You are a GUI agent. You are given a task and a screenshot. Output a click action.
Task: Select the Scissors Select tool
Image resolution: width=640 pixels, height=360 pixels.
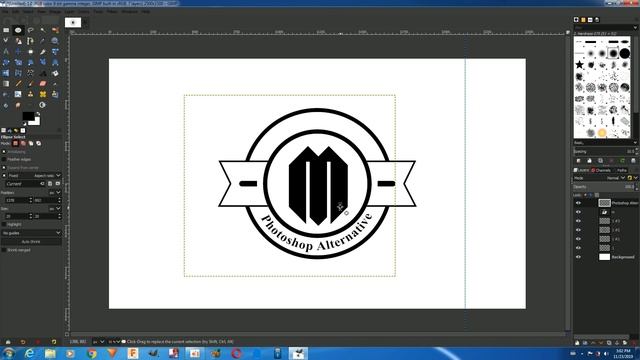(x=6, y=41)
